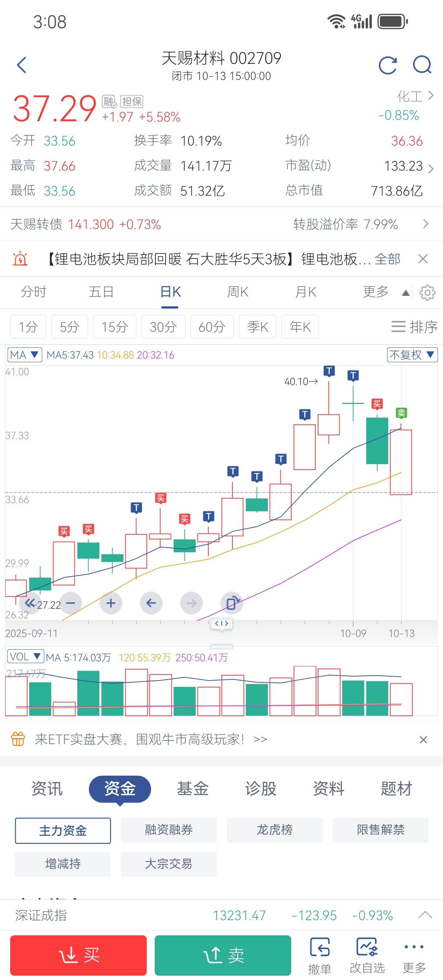Open 全部 link in news banner
Screen dimensions: 443x980
(387, 259)
